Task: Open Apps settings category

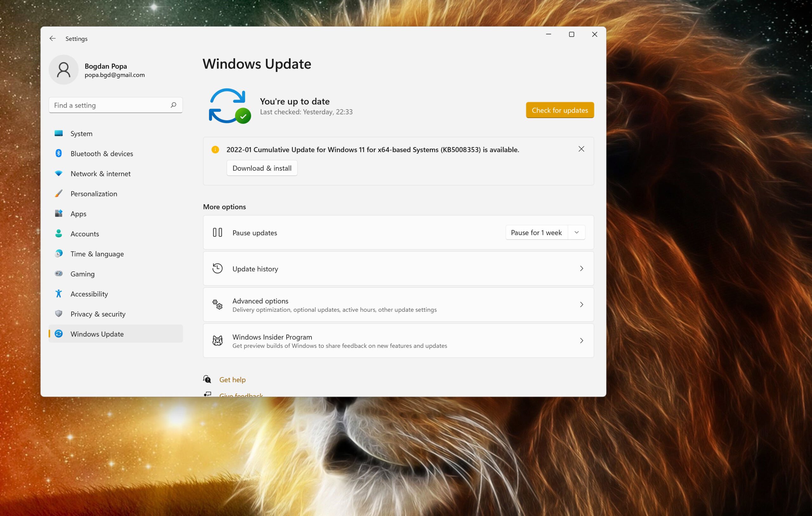Action: pos(116,214)
